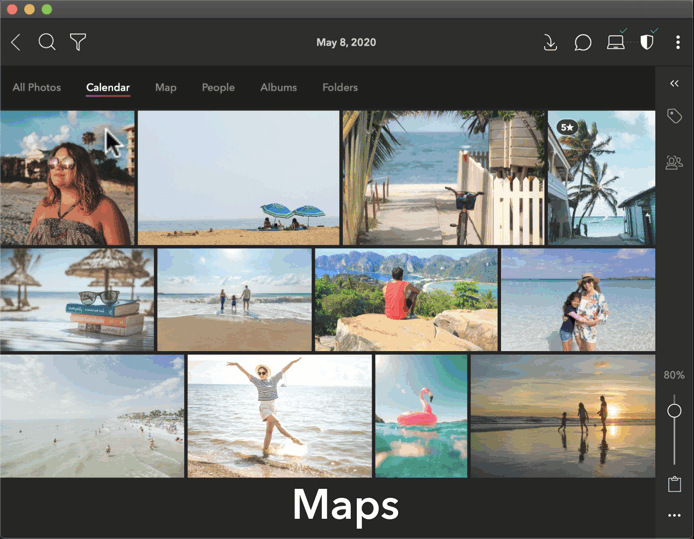Select sunset silhouettes beach photo
This screenshot has width=694, height=539.
[563, 416]
